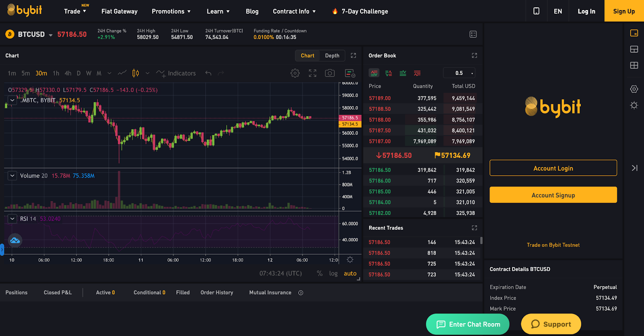Open the Positions tab
644x336 pixels.
[17, 292]
